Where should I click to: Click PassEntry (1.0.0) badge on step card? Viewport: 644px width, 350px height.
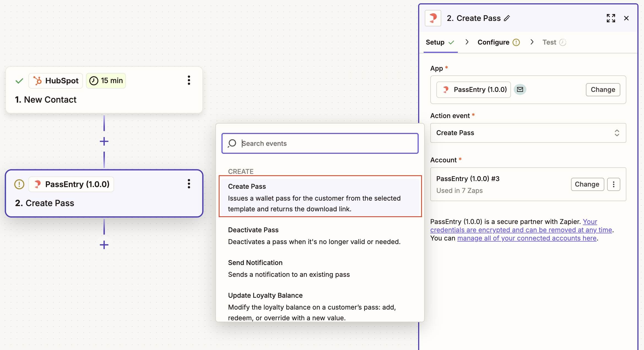71,184
